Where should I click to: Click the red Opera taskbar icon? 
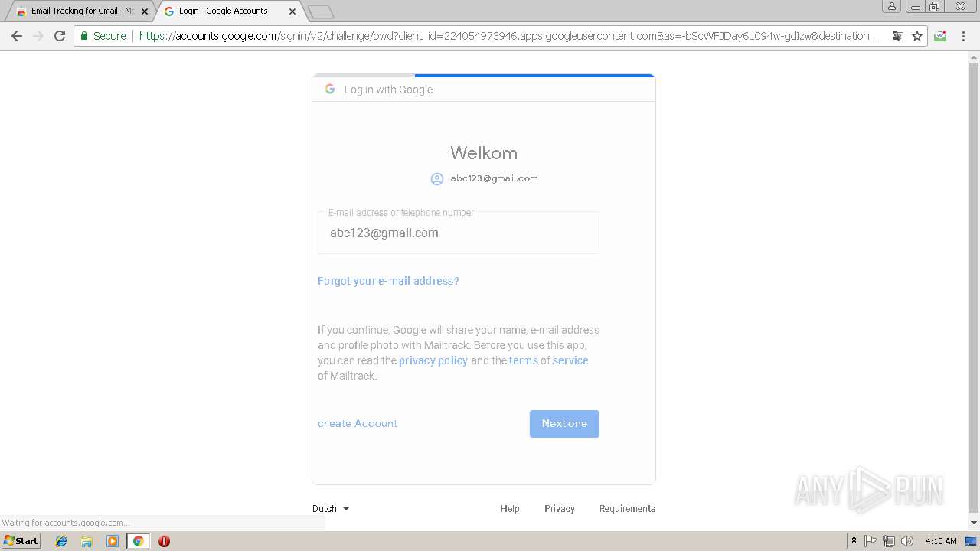(x=164, y=541)
